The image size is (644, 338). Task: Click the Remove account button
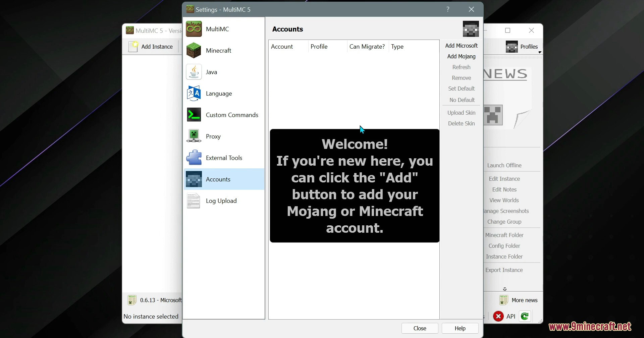point(461,78)
